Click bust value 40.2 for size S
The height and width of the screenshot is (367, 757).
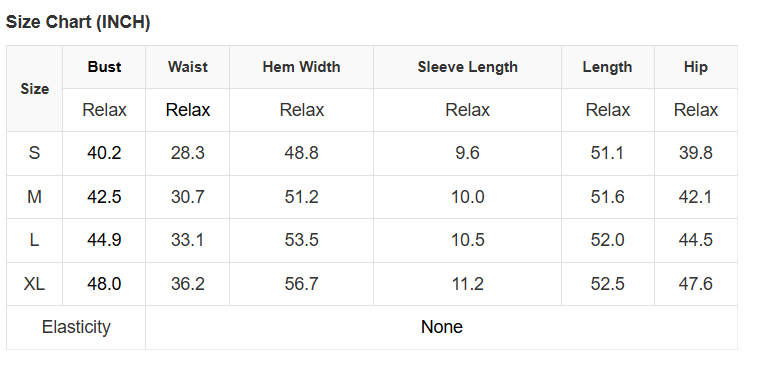coord(104,153)
